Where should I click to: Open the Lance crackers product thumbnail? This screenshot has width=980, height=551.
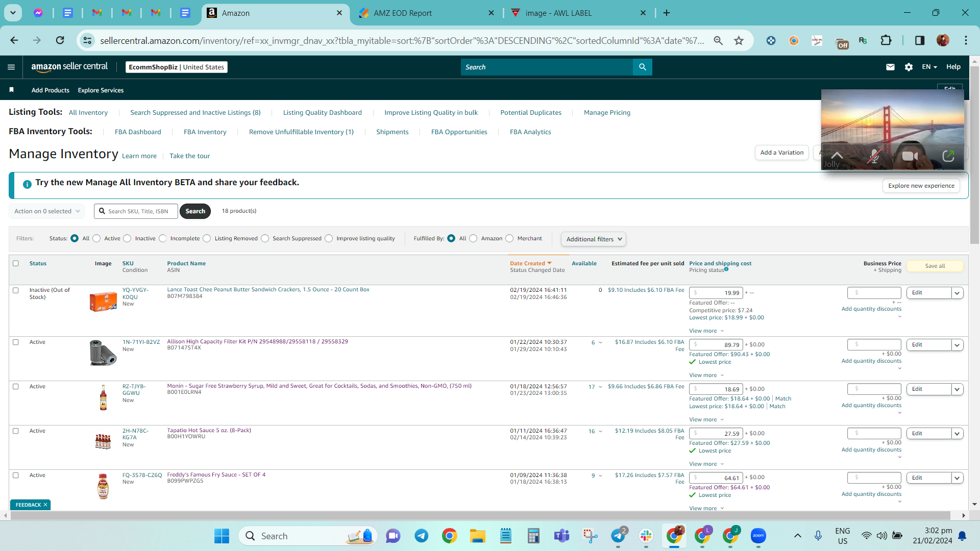[103, 302]
